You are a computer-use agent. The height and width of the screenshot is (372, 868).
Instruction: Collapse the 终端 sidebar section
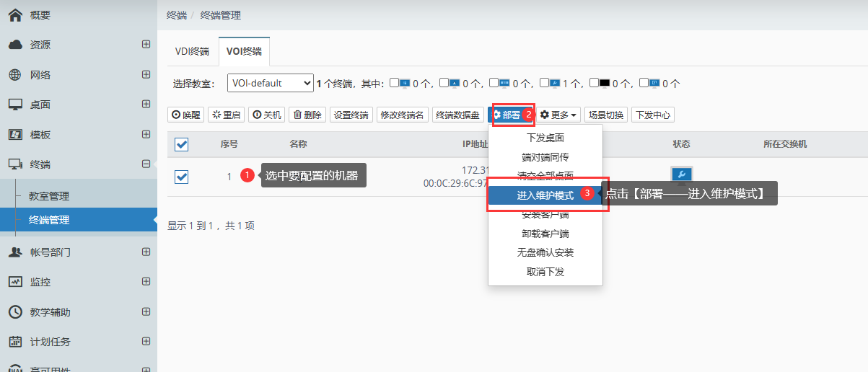[146, 164]
